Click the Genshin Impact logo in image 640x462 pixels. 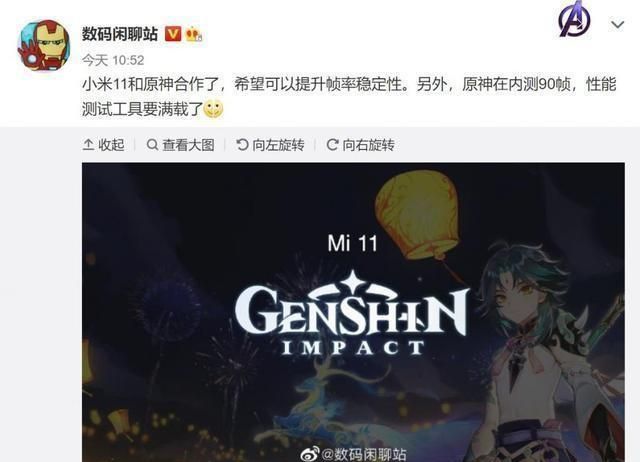pyautogui.click(x=352, y=314)
